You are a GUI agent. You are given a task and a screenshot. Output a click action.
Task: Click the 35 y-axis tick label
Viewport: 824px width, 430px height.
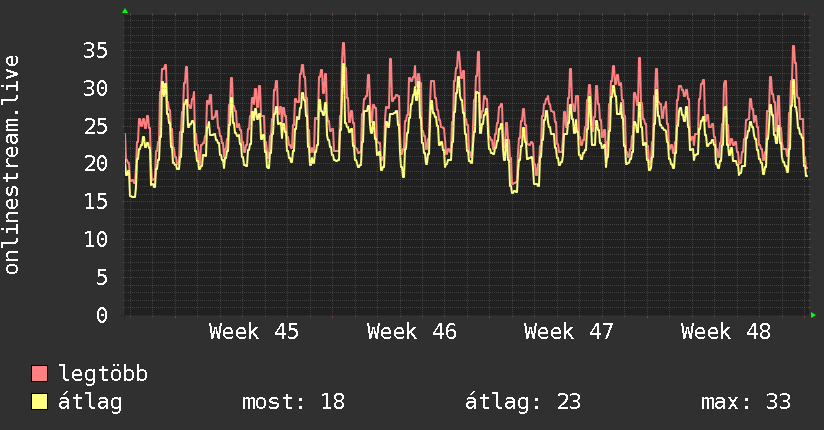pyautogui.click(x=95, y=51)
